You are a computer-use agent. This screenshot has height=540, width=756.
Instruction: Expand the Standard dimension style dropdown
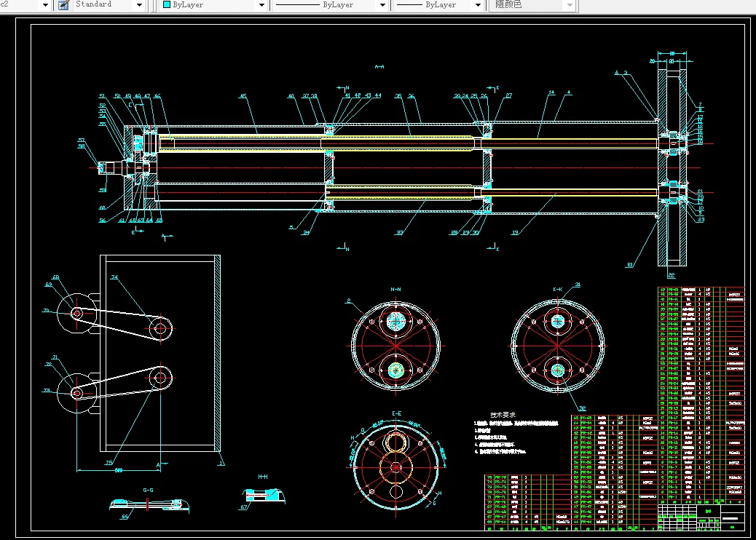tap(139, 5)
